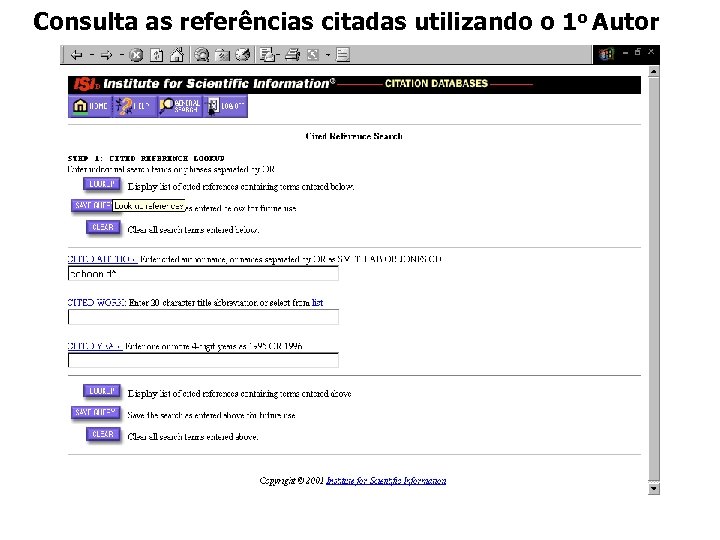Image resolution: width=720 pixels, height=540 pixels.
Task: Open the CITED WORK help link
Action: [x=96, y=303]
